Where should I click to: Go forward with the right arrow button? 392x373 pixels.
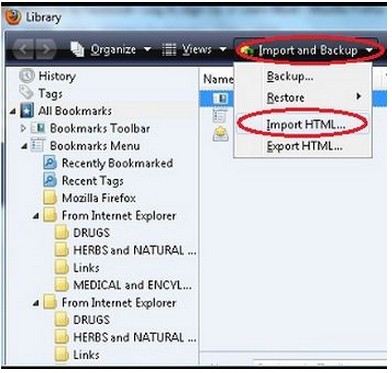click(45, 49)
